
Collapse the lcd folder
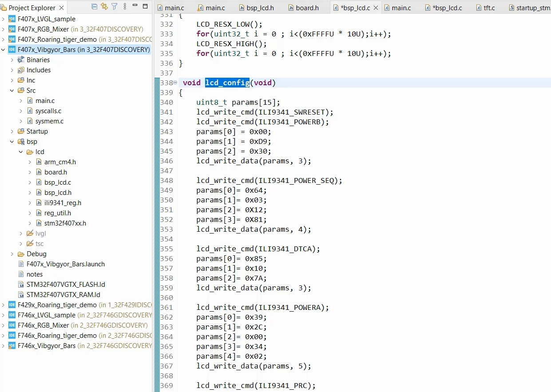(21, 152)
